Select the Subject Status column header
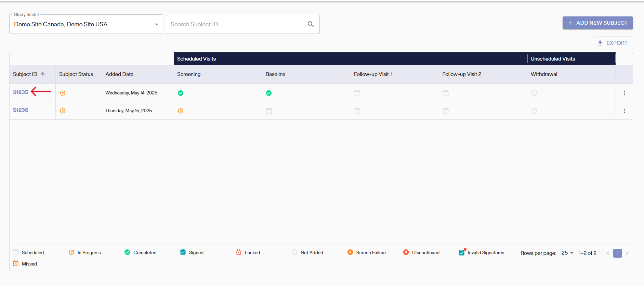Screen dimensions: 644x285 (76, 74)
